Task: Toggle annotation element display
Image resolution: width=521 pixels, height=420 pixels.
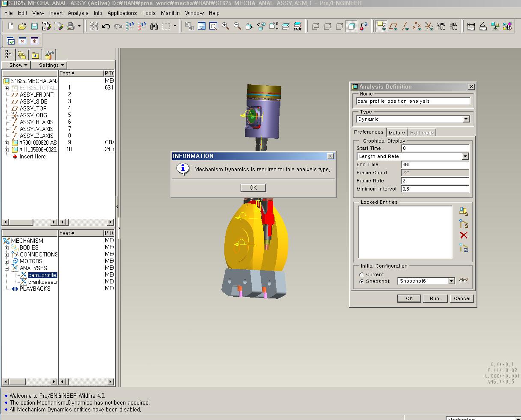Action: [381, 27]
